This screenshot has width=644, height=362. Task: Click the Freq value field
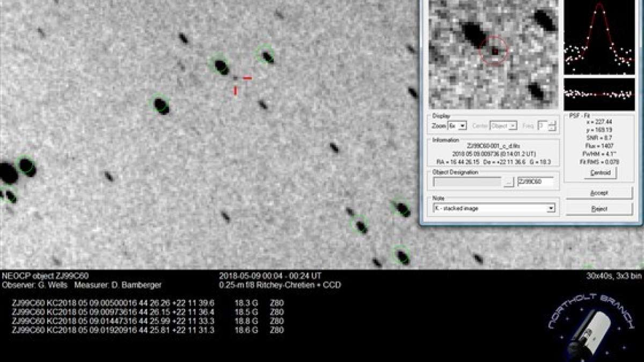[543, 125]
